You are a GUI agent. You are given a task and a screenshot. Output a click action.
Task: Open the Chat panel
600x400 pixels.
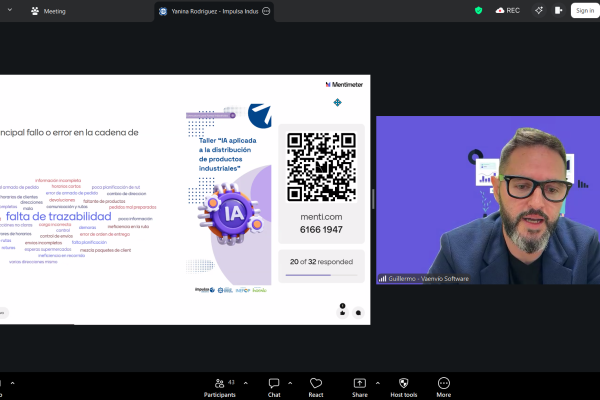point(274,386)
